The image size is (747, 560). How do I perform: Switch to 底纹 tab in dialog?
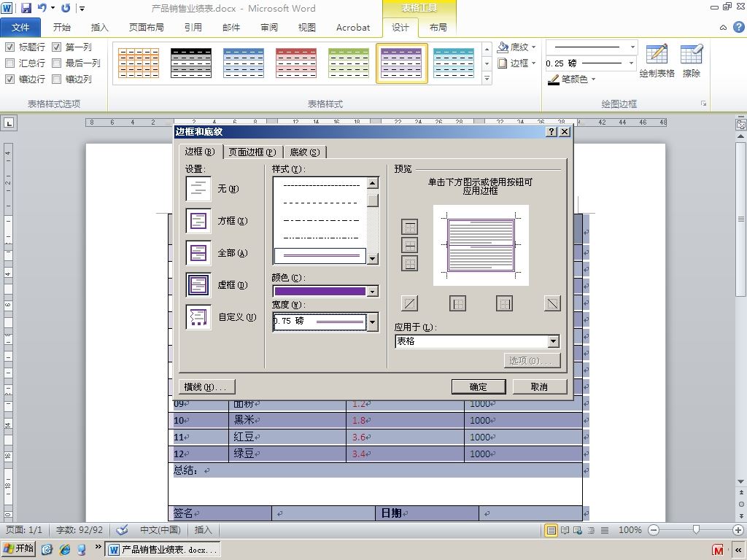pyautogui.click(x=305, y=152)
